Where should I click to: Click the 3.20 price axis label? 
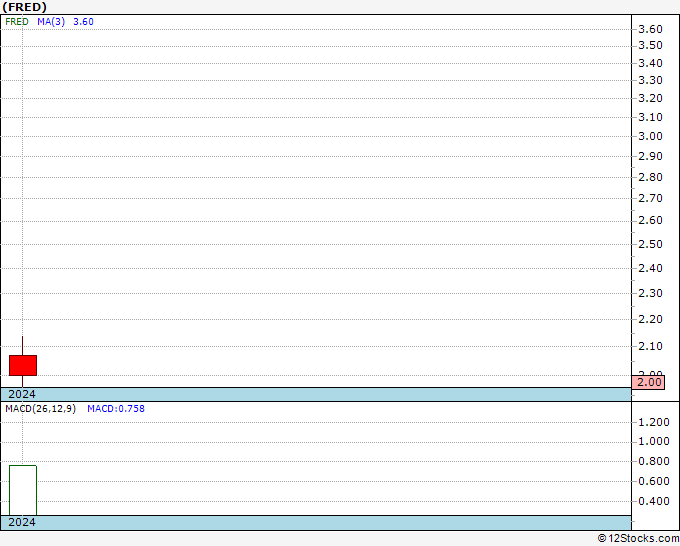pos(651,98)
